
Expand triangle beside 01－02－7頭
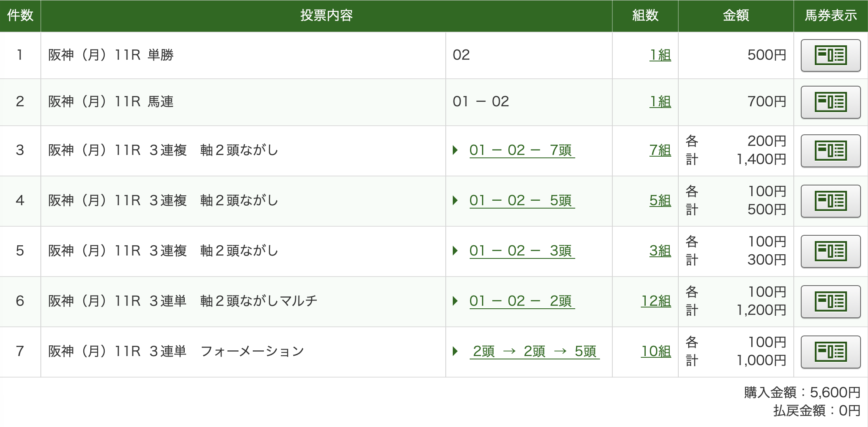(x=455, y=150)
